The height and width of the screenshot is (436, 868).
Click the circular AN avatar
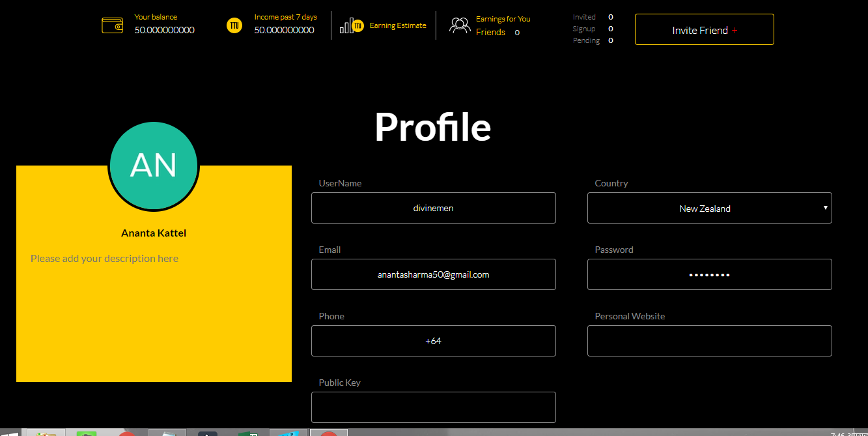tap(154, 166)
